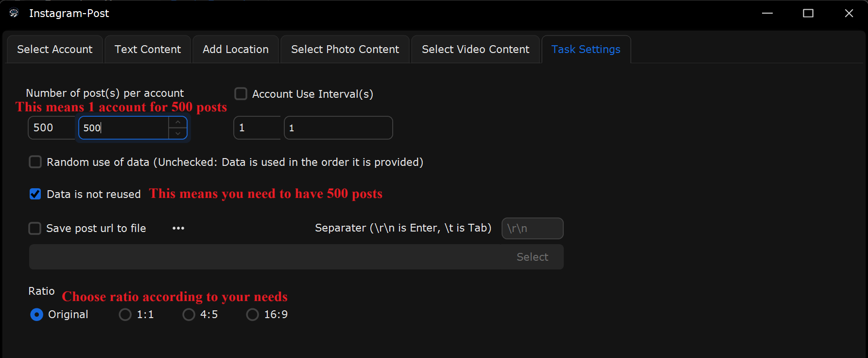Screen dimensions: 868x358
Task: Click the 'Separater (\r\n is Enter, \t is Tab)' label
Action: (x=403, y=228)
